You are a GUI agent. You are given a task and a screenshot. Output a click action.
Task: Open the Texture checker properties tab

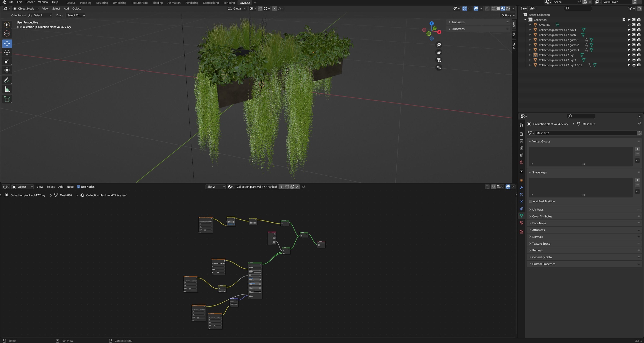coord(521,232)
